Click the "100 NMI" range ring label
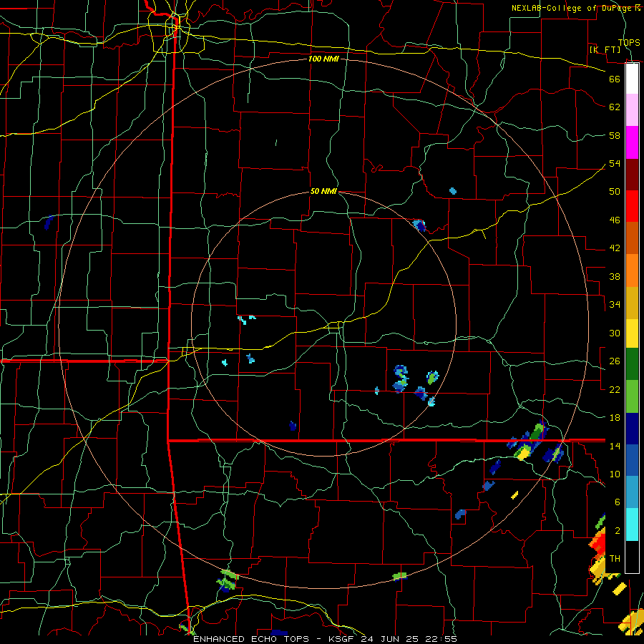This screenshot has height=644, width=644. tap(323, 59)
